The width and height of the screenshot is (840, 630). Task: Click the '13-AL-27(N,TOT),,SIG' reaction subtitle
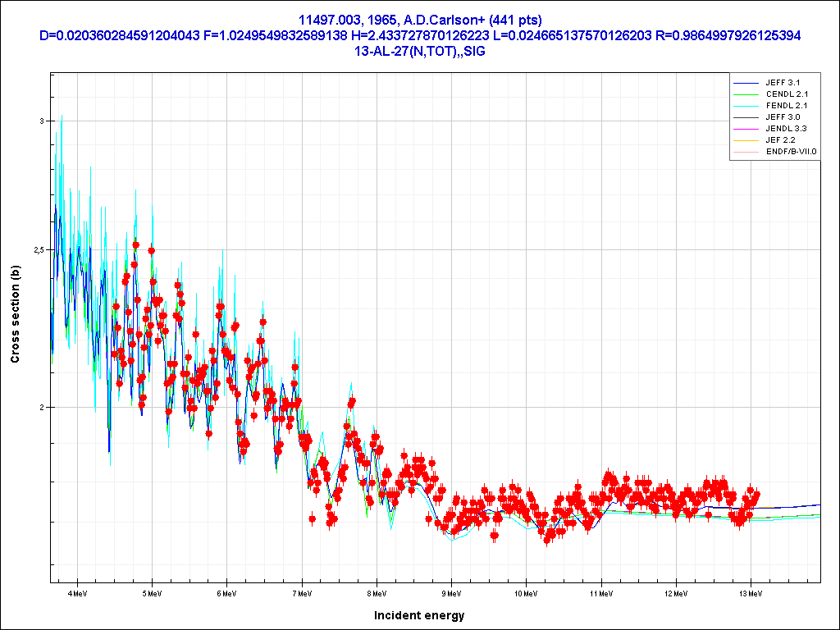point(420,51)
